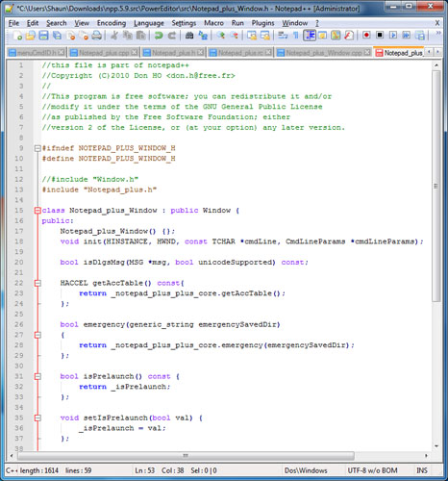Toggle synchronize vertical scrolling
Screen dimensions: 448x481
click(x=252, y=36)
